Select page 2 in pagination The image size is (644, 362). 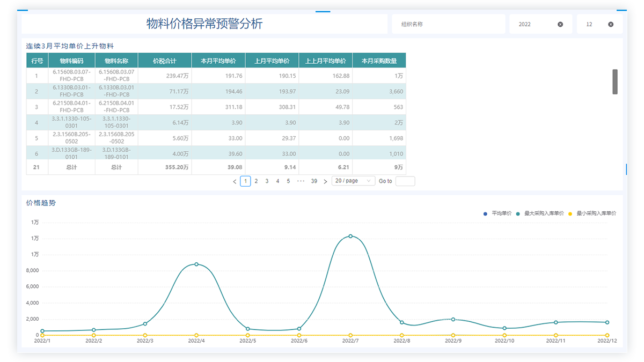tap(256, 181)
